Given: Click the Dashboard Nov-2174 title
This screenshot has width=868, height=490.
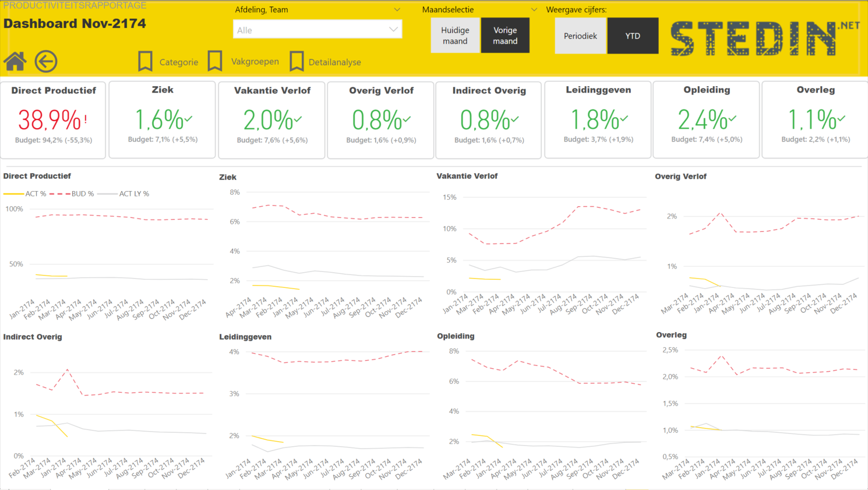Looking at the screenshot, I should pyautogui.click(x=75, y=24).
